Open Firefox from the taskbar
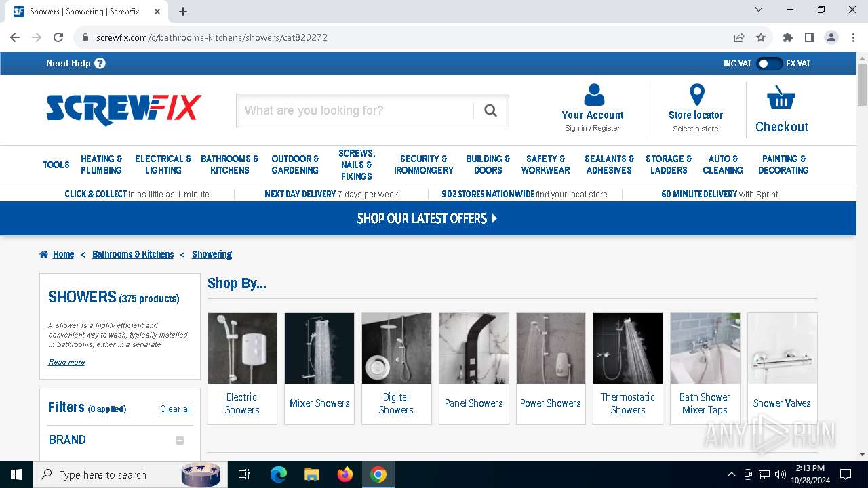 click(x=345, y=474)
